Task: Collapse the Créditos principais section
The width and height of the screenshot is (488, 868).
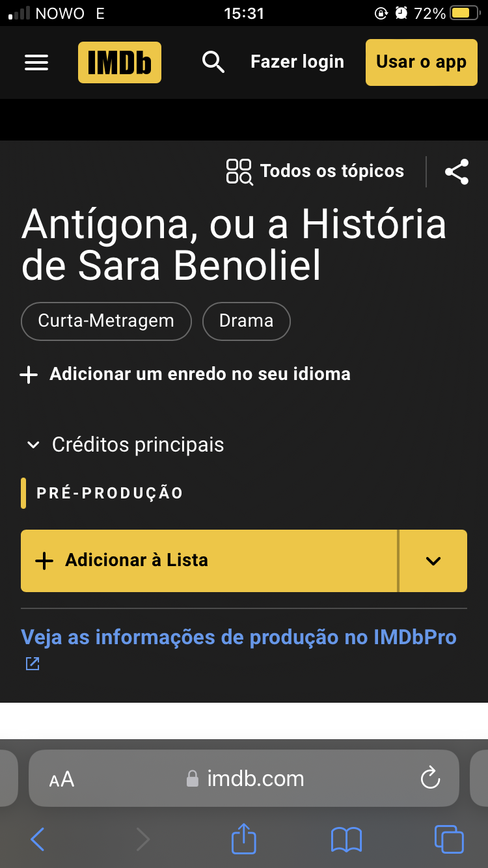Action: 125,445
